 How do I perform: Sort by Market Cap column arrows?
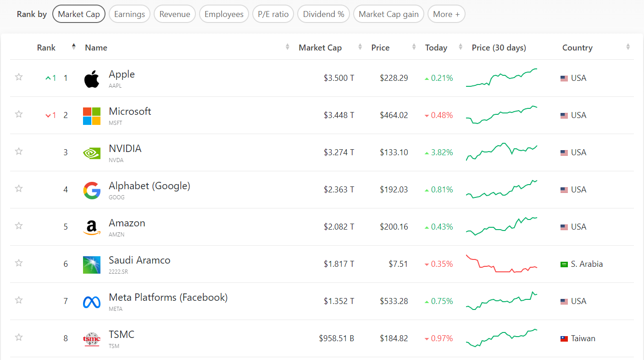click(x=360, y=47)
